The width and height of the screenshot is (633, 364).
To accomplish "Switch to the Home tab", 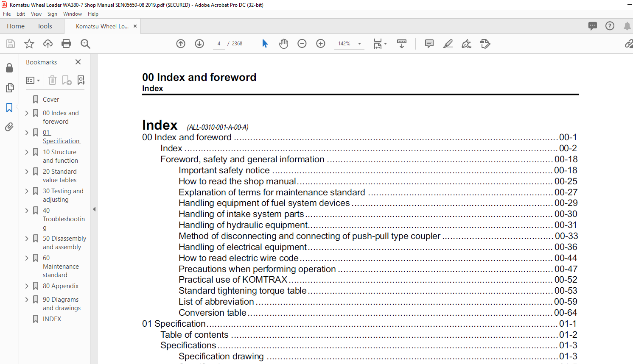I will click(x=16, y=26).
